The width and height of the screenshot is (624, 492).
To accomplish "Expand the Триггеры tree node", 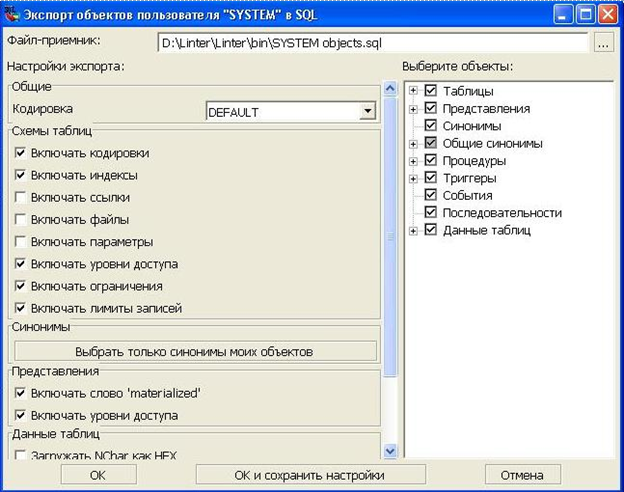I will click(413, 179).
